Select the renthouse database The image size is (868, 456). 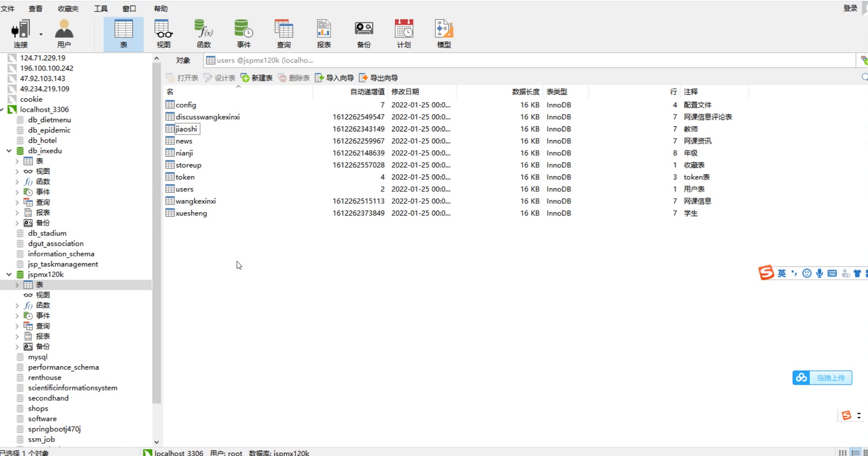tap(44, 378)
